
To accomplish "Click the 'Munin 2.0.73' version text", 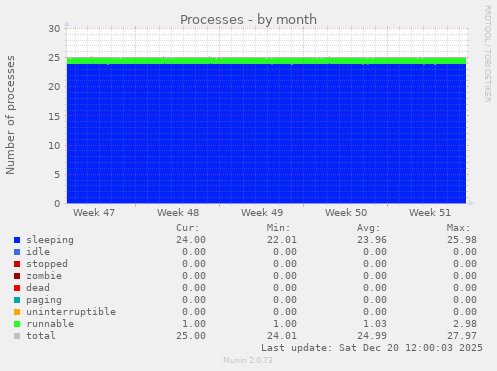I will (248, 360).
